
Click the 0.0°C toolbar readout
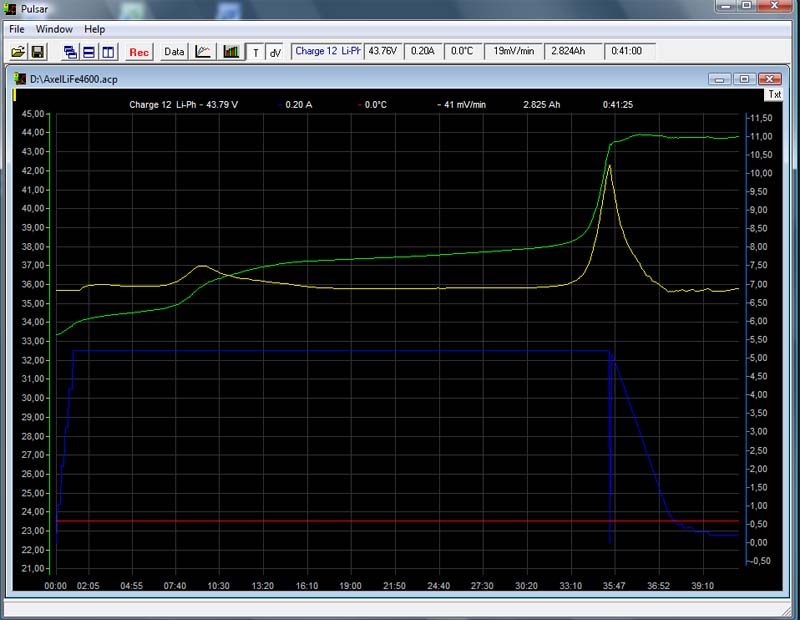[462, 51]
